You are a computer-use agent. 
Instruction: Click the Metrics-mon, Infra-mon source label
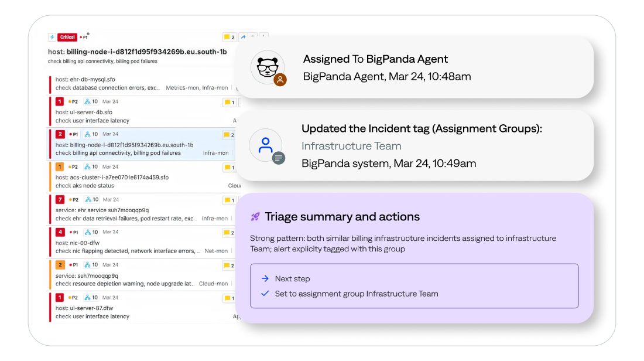tap(197, 87)
